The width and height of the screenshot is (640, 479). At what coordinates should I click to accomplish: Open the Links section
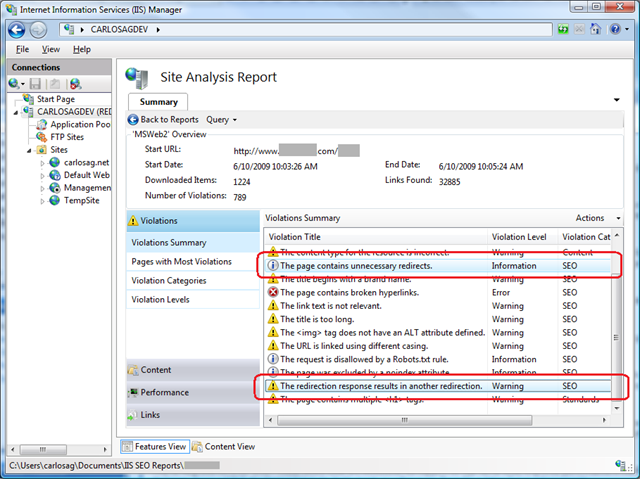[x=193, y=415]
